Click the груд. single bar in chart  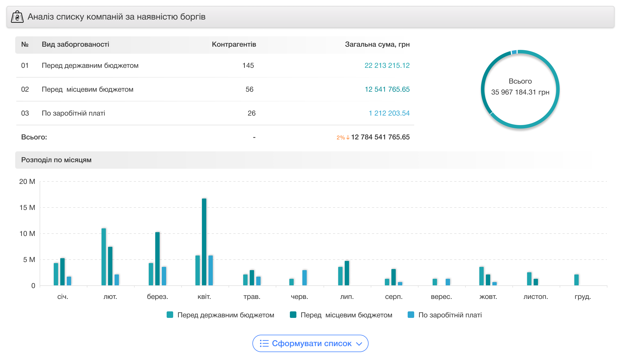pyautogui.click(x=576, y=280)
